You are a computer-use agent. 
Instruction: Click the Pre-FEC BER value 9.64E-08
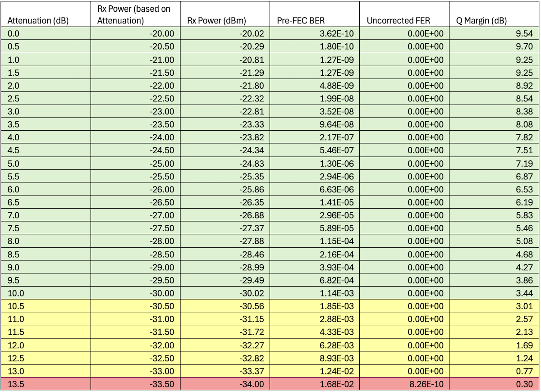[315, 124]
